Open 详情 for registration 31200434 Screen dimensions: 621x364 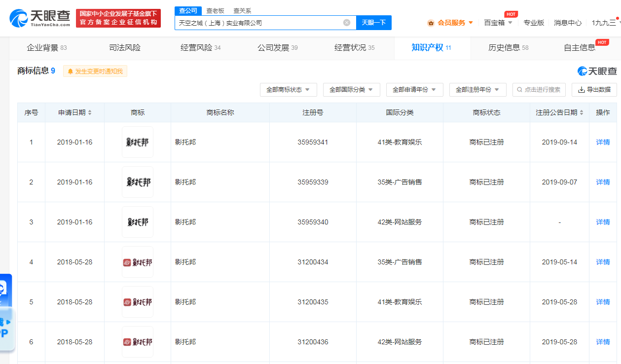point(603,262)
